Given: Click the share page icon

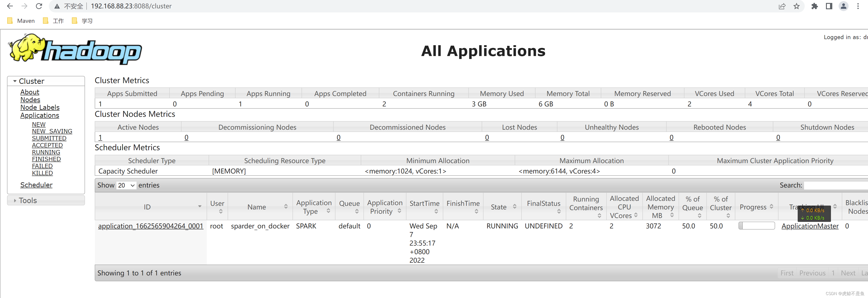Looking at the screenshot, I should pyautogui.click(x=782, y=6).
